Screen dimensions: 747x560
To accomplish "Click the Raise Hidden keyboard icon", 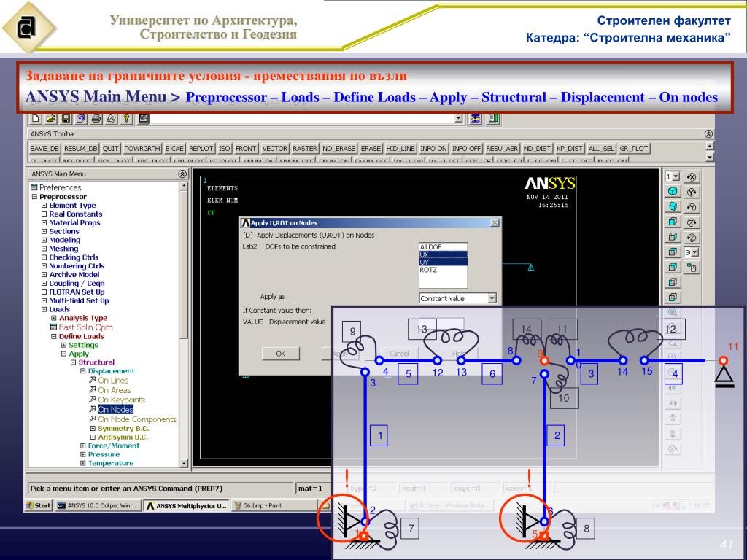I will (144, 118).
